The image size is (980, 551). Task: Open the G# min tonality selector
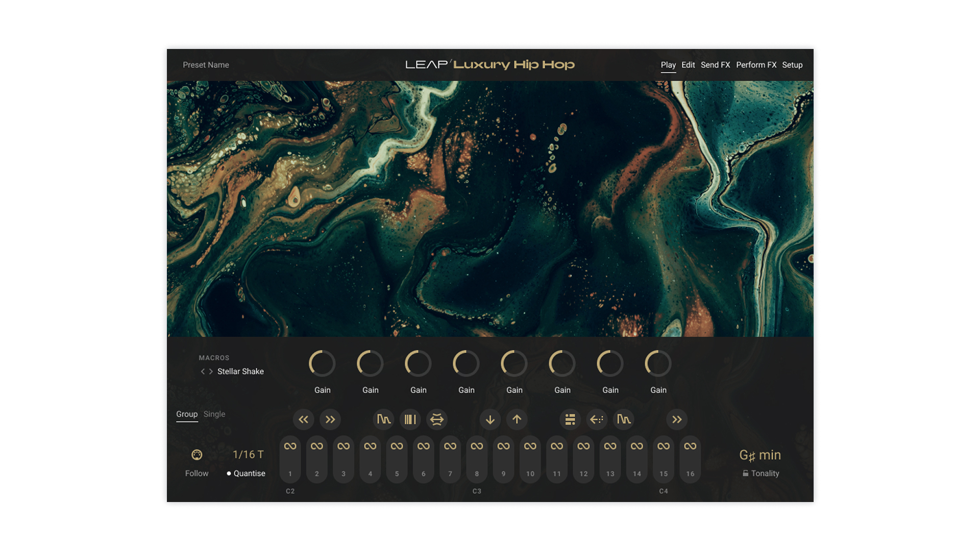[x=760, y=455]
